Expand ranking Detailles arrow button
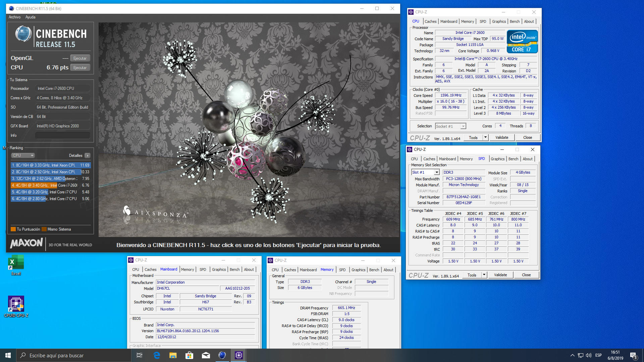This screenshot has width=644, height=362. point(88,156)
